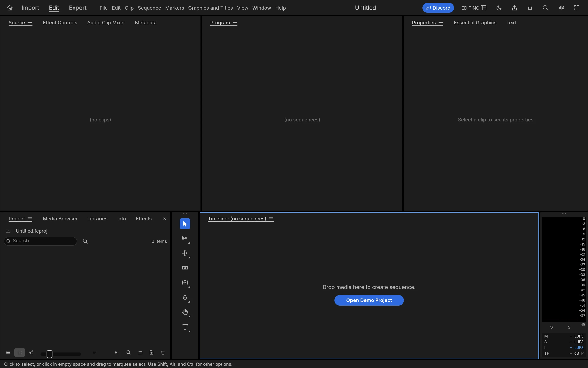The width and height of the screenshot is (588, 368).
Task: Select the Pen tool
Action: tap(185, 297)
